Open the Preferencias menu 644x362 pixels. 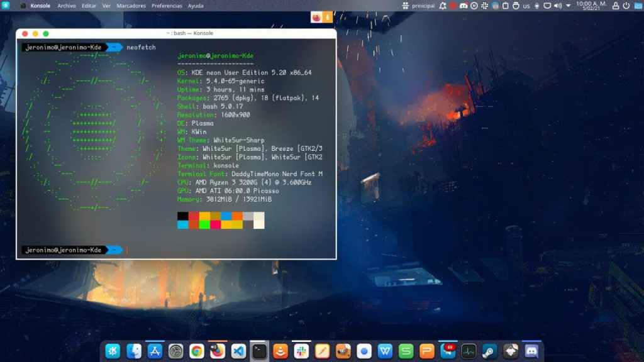pos(167,6)
